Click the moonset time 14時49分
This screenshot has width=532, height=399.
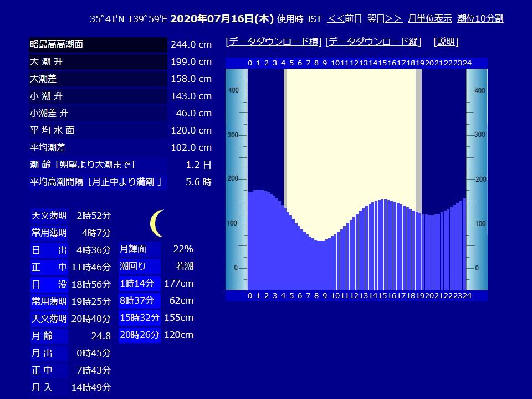click(91, 387)
